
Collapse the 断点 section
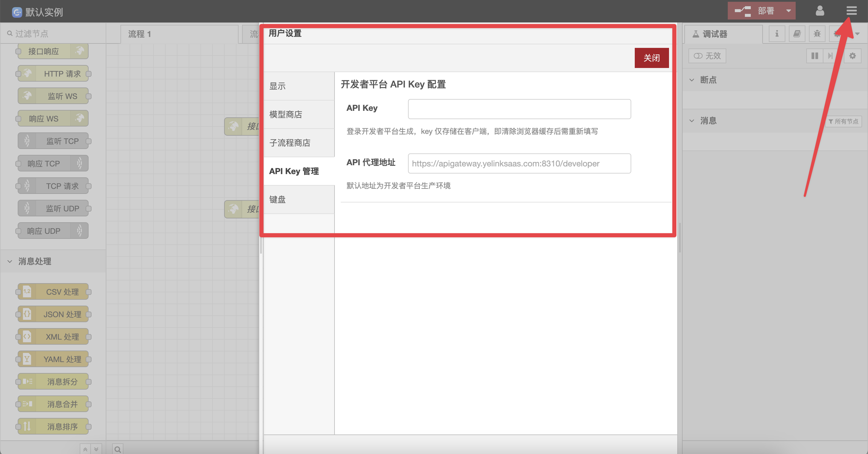click(x=692, y=80)
